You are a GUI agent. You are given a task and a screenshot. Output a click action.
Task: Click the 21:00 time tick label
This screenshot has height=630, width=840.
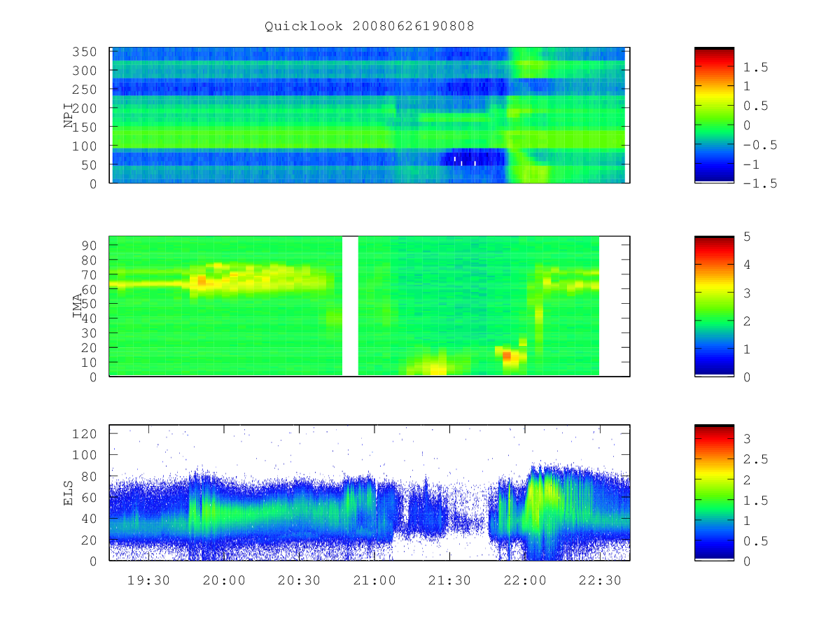click(374, 580)
